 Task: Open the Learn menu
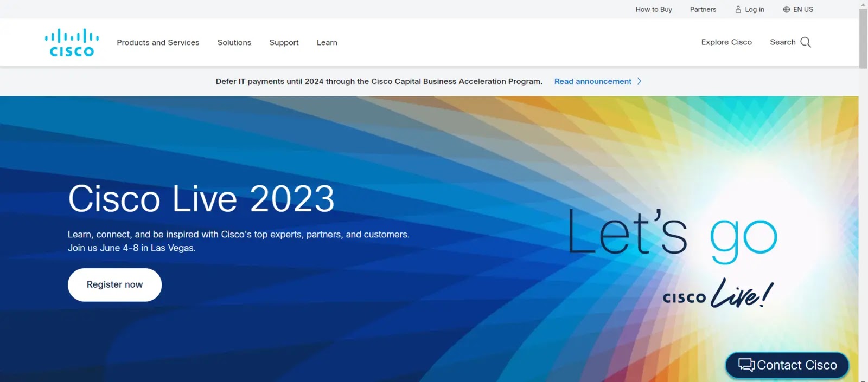point(327,42)
